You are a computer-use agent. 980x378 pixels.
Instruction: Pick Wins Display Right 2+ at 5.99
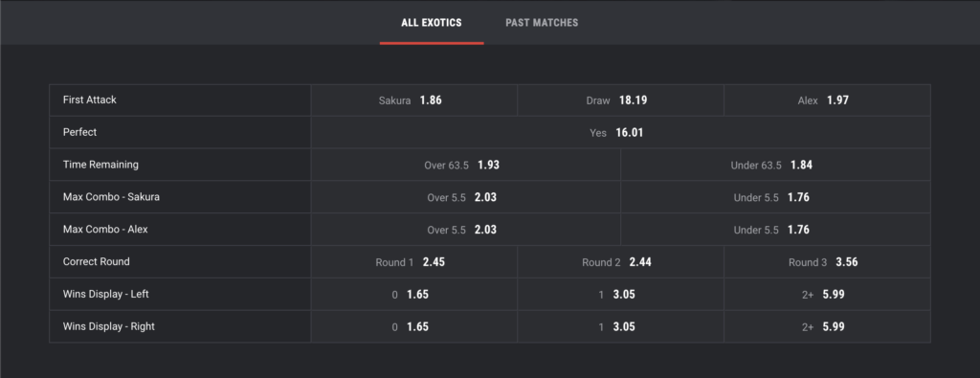point(828,326)
